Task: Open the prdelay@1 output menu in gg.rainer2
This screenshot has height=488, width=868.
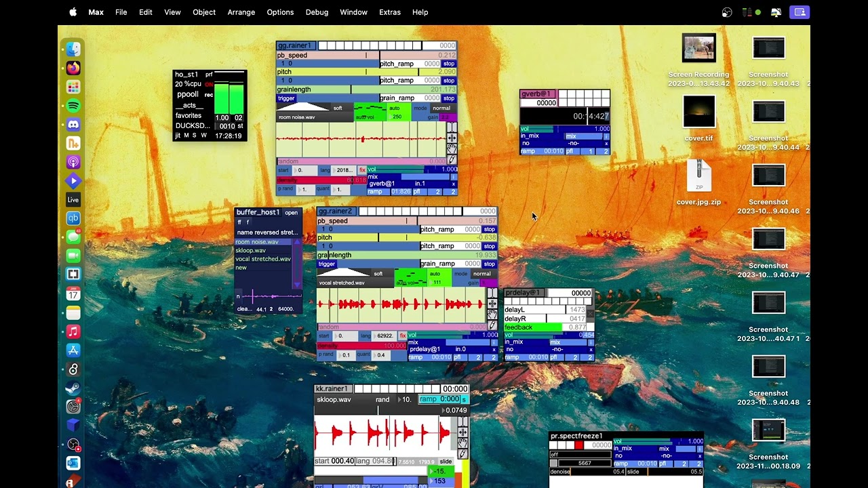Action: click(425, 349)
